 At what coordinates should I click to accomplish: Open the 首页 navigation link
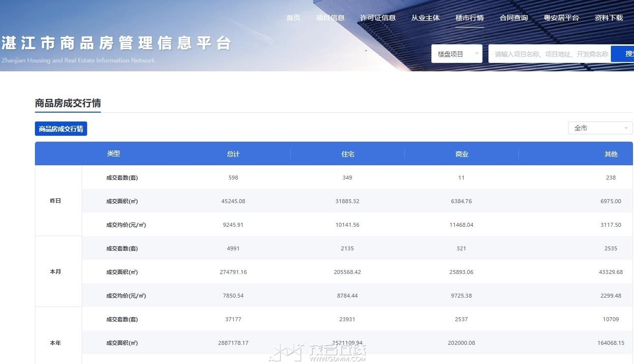293,18
